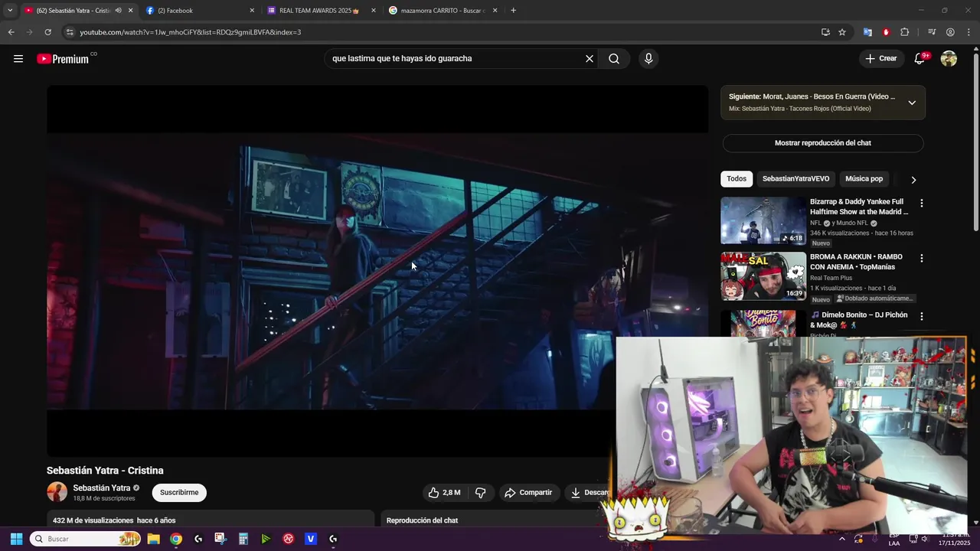Go to YouTube Premium home logo
The height and width of the screenshot is (551, 980).
(x=64, y=59)
